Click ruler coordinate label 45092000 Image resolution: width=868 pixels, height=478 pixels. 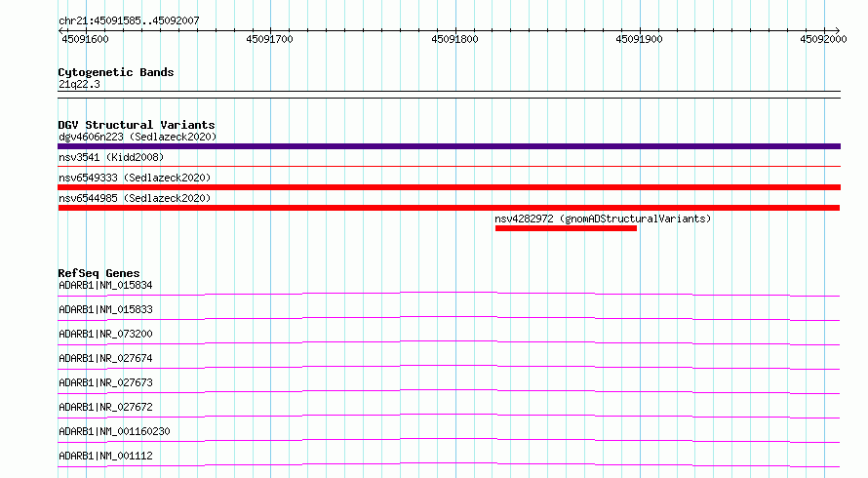[x=823, y=39]
